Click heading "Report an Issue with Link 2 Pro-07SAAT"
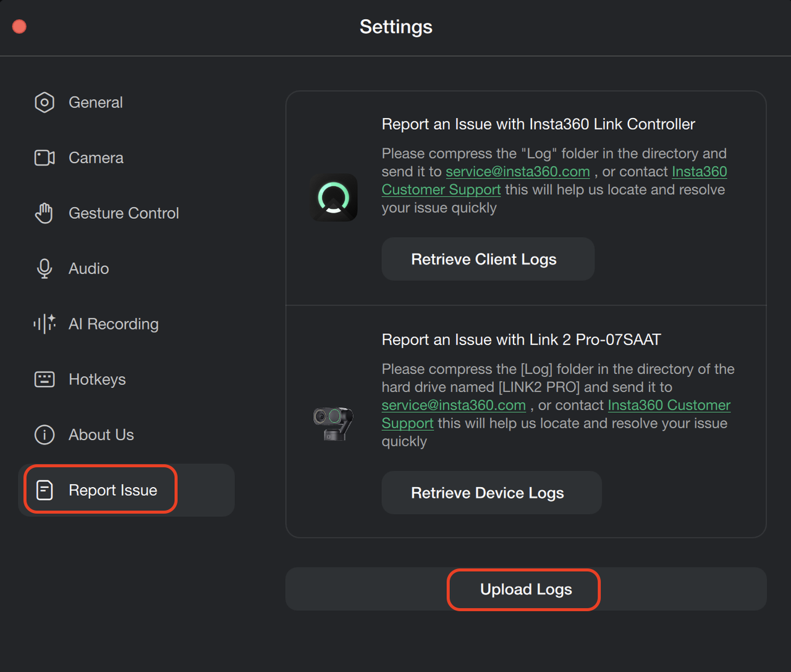 click(522, 339)
